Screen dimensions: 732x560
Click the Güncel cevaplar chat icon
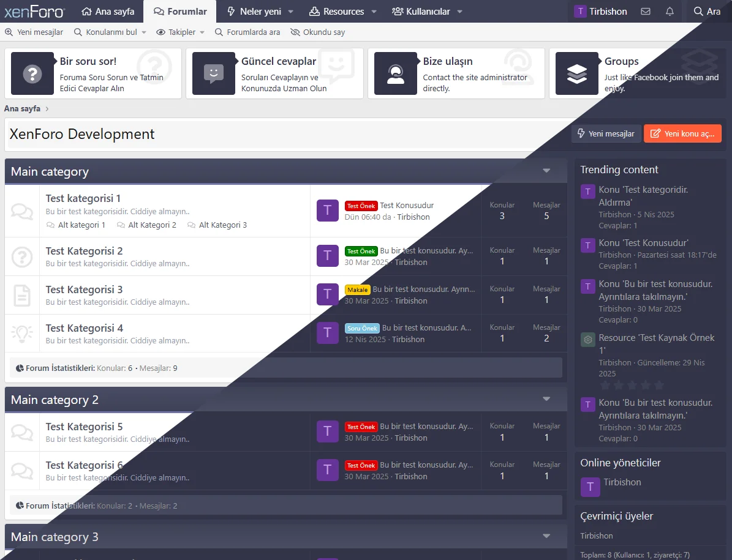(214, 73)
